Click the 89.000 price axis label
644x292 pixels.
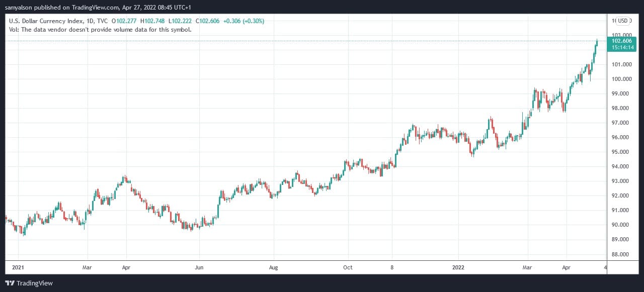point(621,240)
